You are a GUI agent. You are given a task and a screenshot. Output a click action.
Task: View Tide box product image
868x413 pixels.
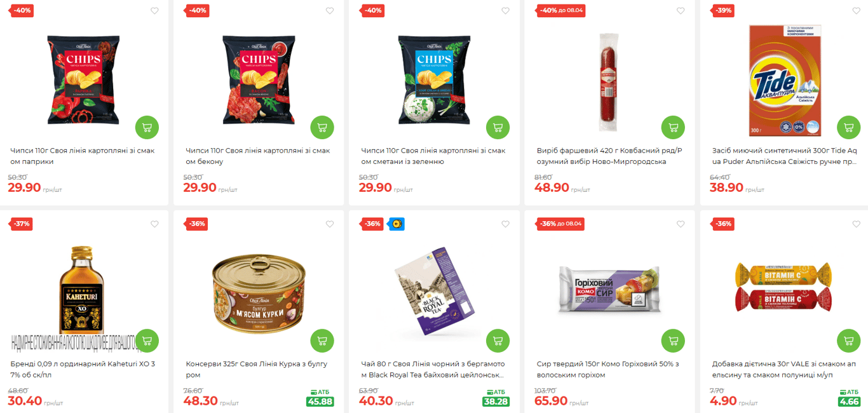tap(785, 80)
